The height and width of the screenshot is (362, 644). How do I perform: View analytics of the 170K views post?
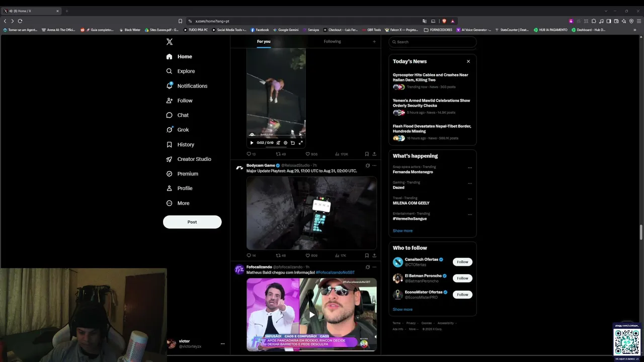[341, 154]
